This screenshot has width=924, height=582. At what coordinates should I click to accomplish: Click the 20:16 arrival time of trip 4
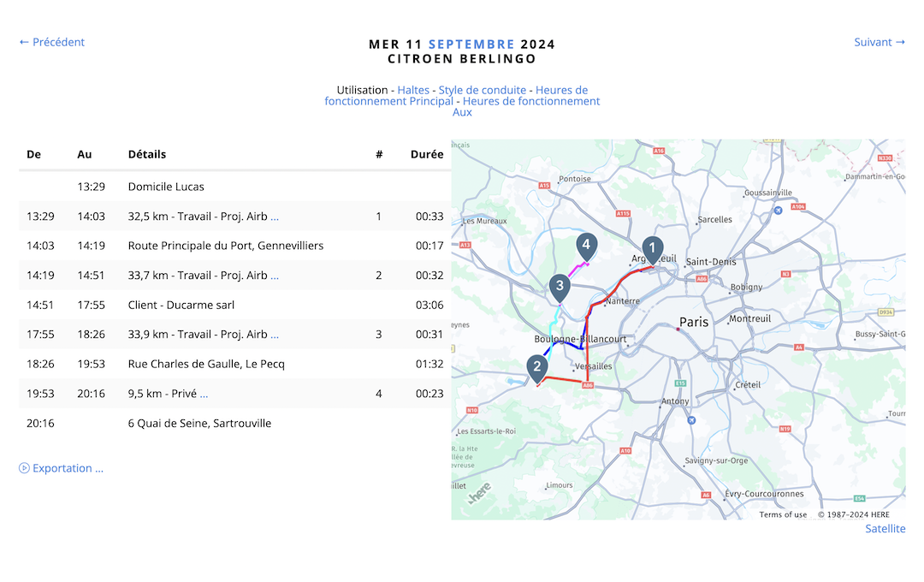point(91,394)
